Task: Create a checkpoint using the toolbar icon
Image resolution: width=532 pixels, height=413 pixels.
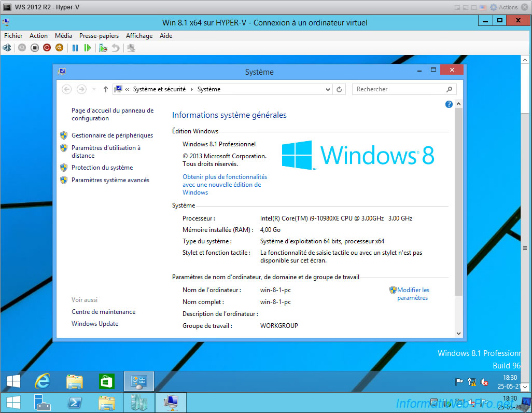Action: 103,48
